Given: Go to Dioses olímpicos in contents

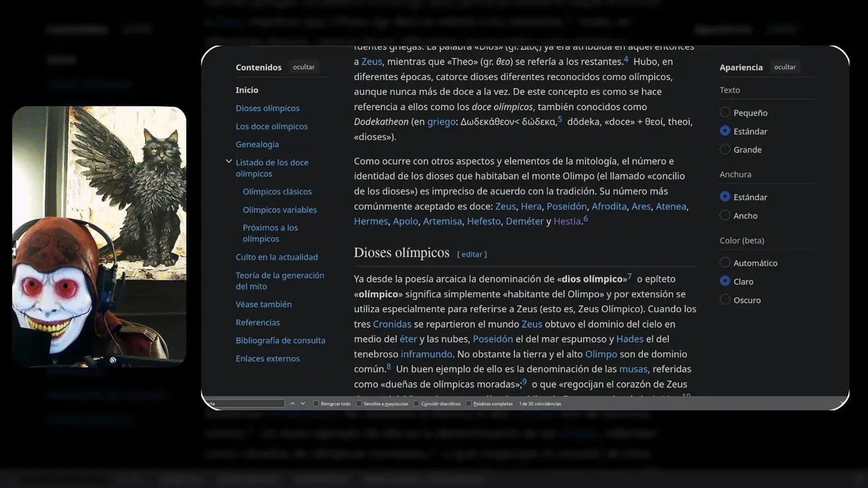Looking at the screenshot, I should point(267,108).
